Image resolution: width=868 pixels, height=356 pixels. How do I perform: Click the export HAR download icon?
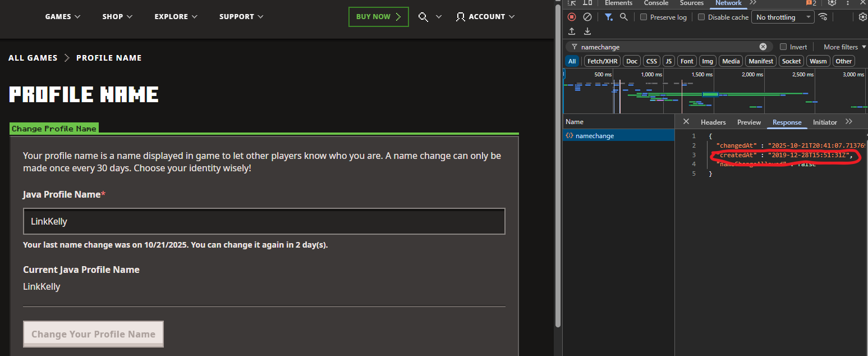point(587,31)
